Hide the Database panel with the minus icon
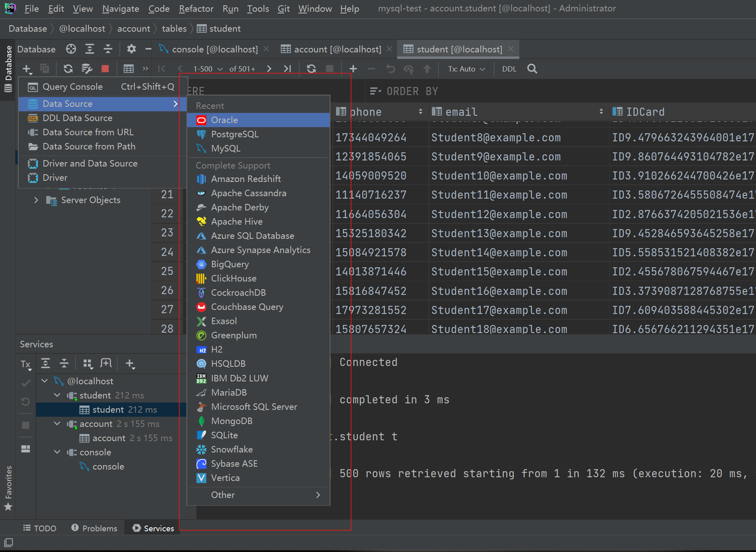Image resolution: width=756 pixels, height=552 pixels. (x=148, y=49)
